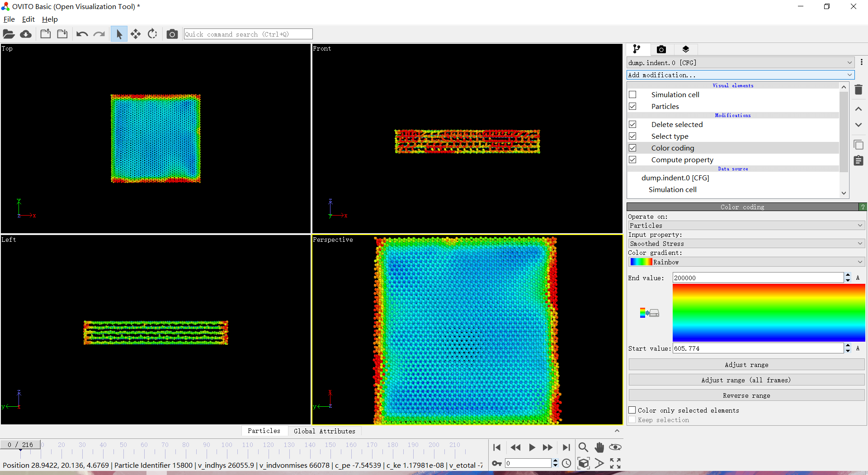Select the rotate mode tool in the toolbar
Screen dimensions: 868x475
tap(153, 34)
